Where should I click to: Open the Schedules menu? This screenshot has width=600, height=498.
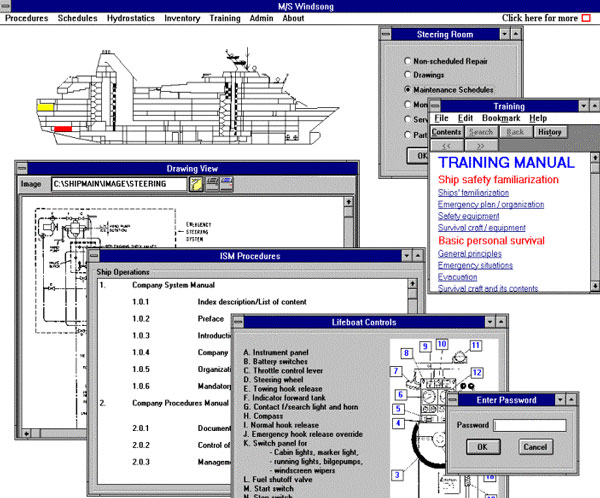pyautogui.click(x=77, y=18)
